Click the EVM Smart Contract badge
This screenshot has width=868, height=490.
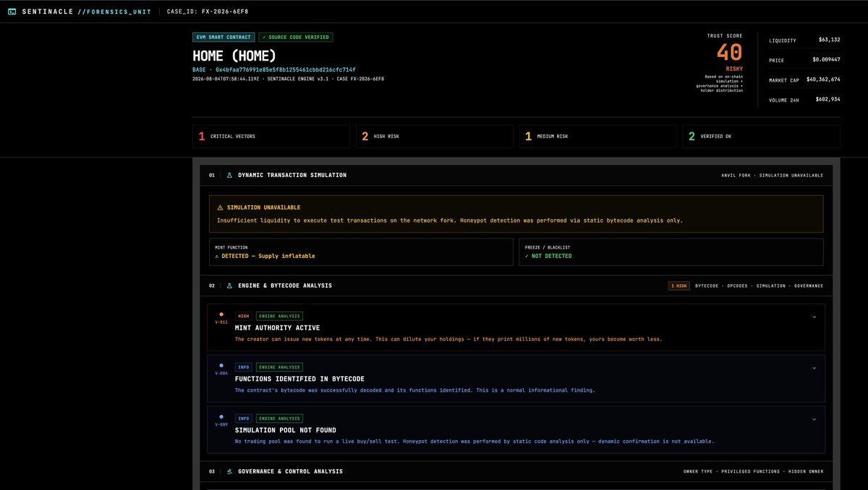click(x=224, y=37)
